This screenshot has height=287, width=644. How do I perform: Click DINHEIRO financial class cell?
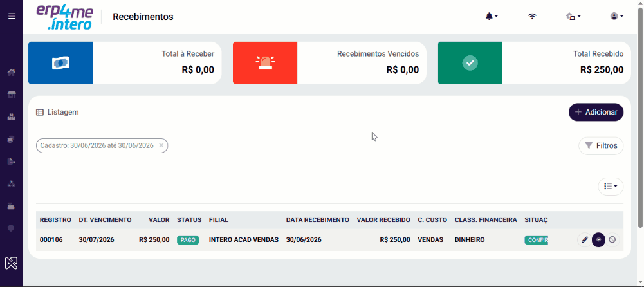tap(470, 240)
